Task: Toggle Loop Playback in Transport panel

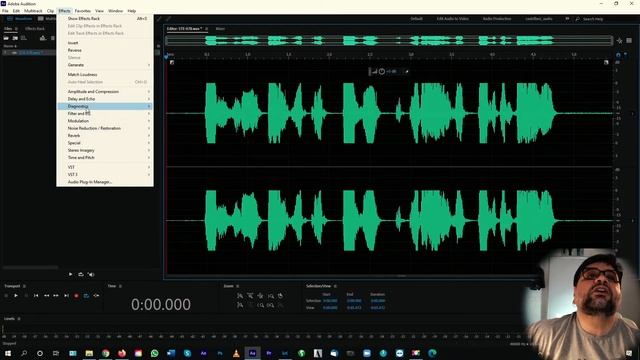Action: tap(86, 296)
